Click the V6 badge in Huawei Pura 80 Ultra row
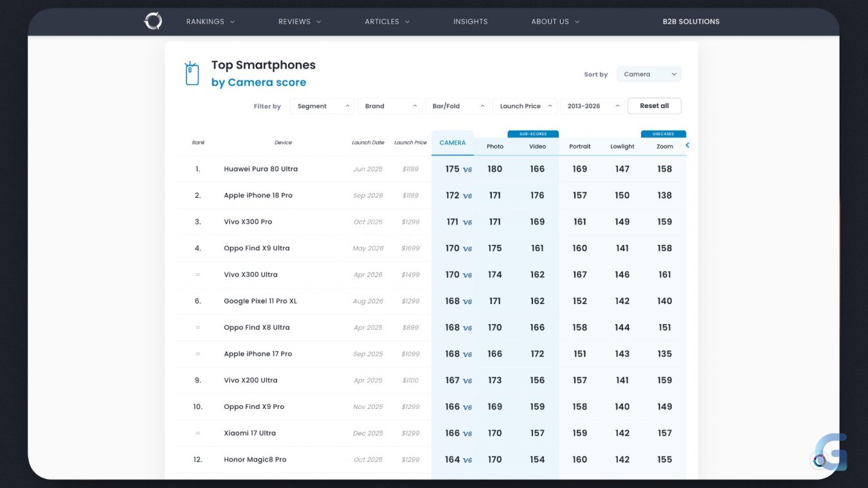The height and width of the screenshot is (488, 868). 467,170
